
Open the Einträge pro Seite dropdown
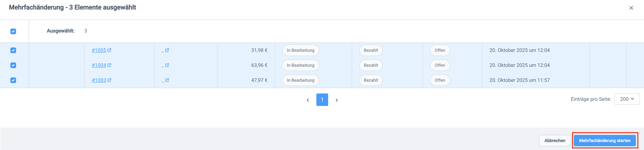coord(626,99)
